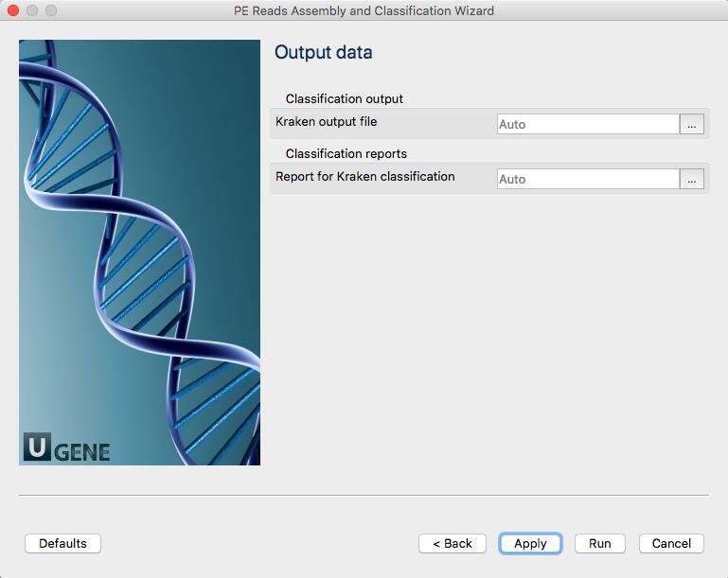Click the DNA helix banner image
Screen dimensions: 728x578
click(x=139, y=253)
